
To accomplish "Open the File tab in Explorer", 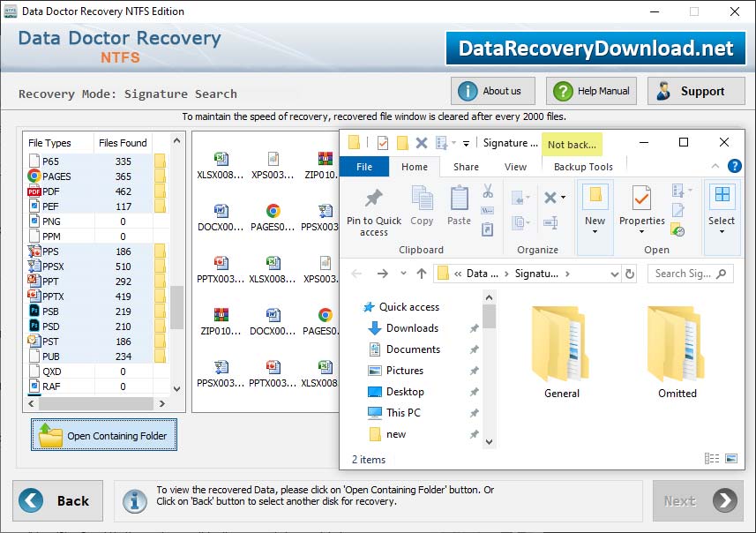I will (364, 167).
